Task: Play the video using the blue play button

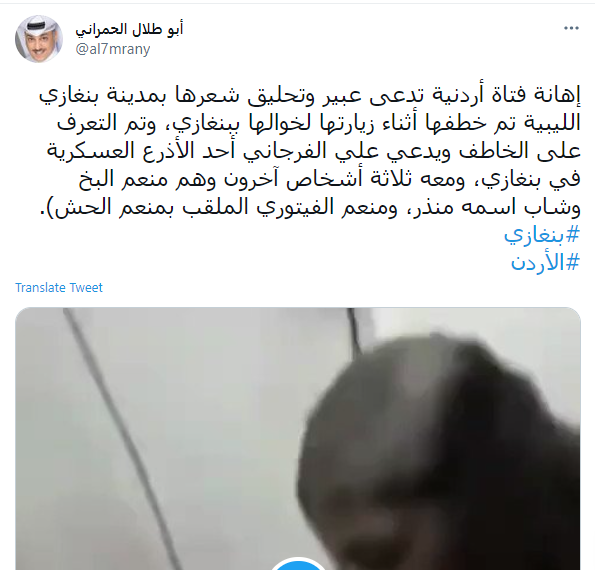Action: 298,565
